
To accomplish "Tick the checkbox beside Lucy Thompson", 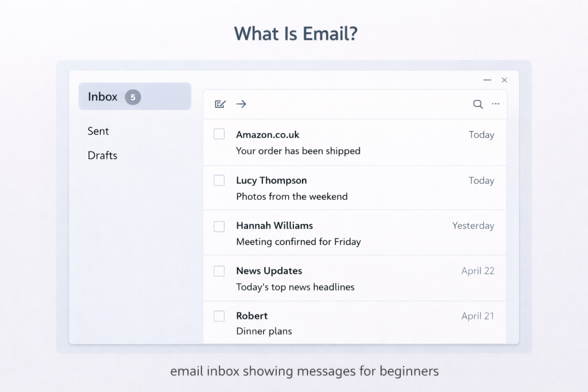I will click(219, 180).
